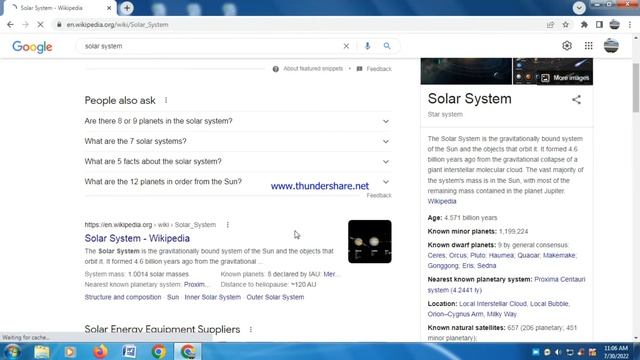Open the Ceres dwarf planet link
This screenshot has height=360, width=640.
pyautogui.click(x=436, y=255)
